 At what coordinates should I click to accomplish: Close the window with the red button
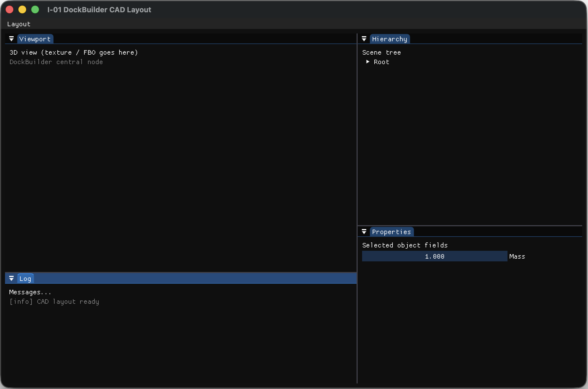pos(9,9)
